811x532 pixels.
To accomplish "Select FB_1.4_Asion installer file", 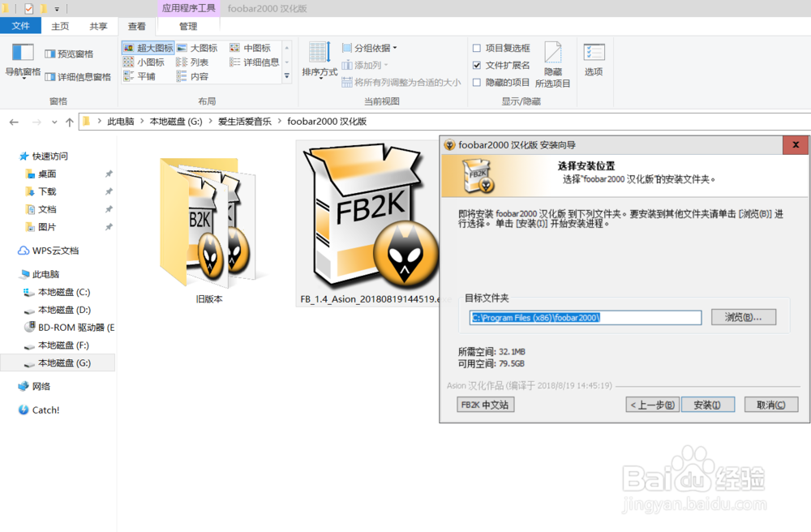I will [368, 224].
